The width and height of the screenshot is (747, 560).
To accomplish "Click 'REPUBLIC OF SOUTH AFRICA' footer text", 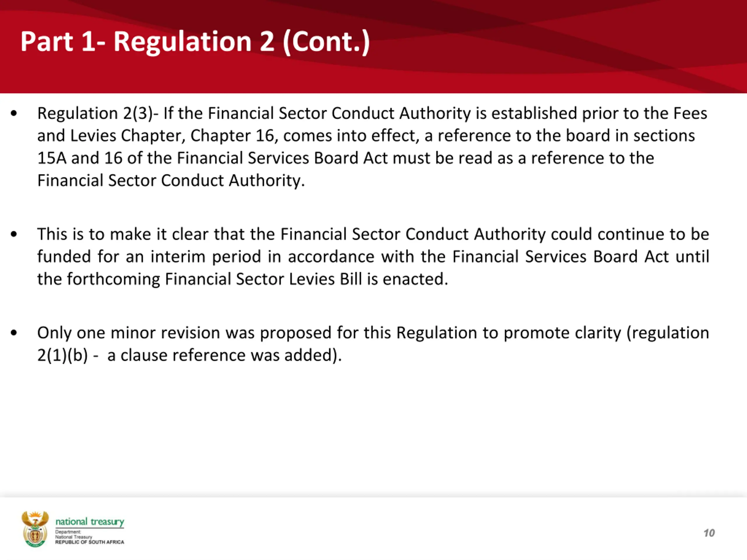I will pyautogui.click(x=90, y=542).
